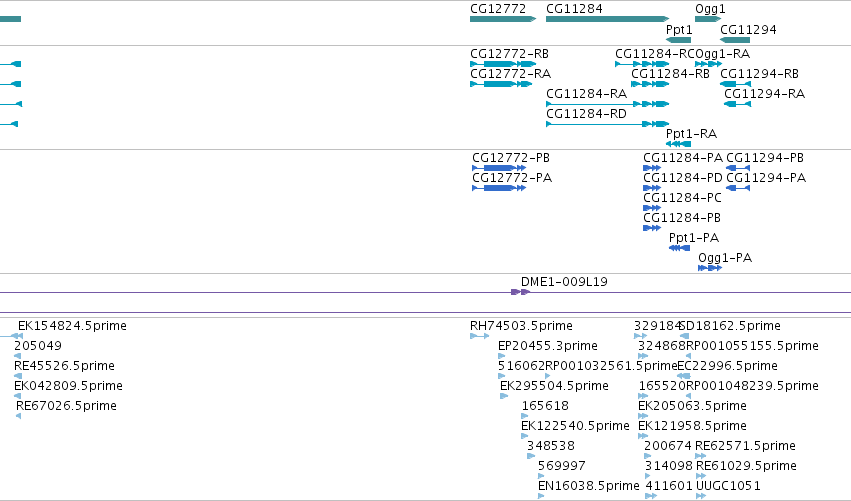Select the EK205063.5prime EST arrow
Image resolution: width=851 pixels, height=501 pixels.
pyautogui.click(x=643, y=416)
